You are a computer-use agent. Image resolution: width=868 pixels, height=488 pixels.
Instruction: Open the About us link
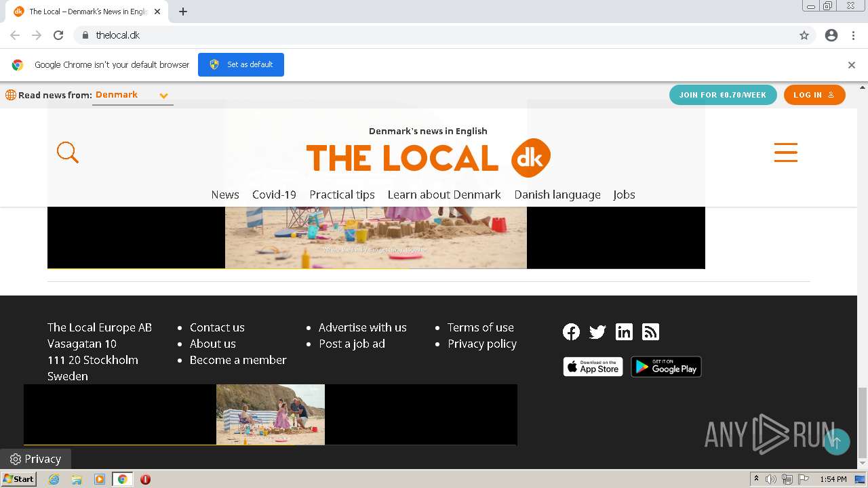coord(213,344)
